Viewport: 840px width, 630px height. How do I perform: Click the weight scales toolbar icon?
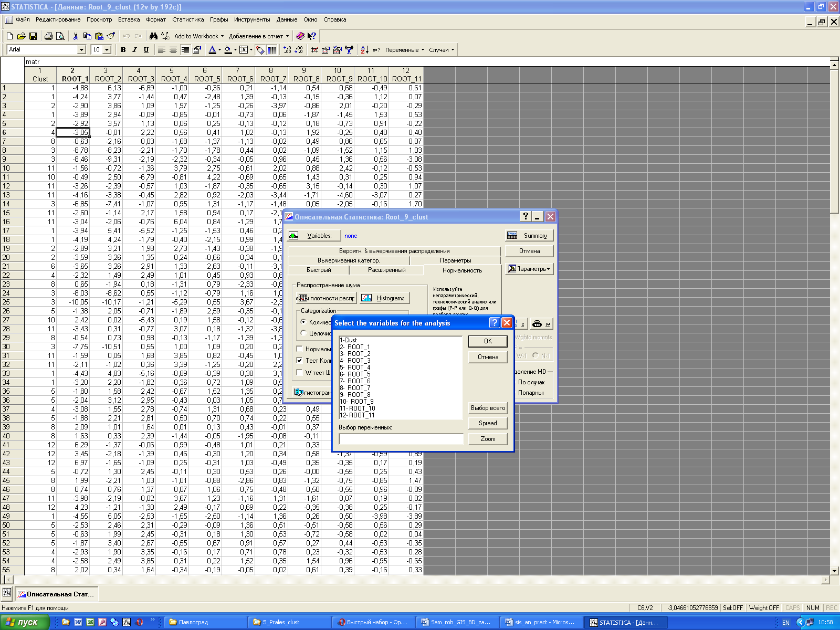[x=349, y=50]
